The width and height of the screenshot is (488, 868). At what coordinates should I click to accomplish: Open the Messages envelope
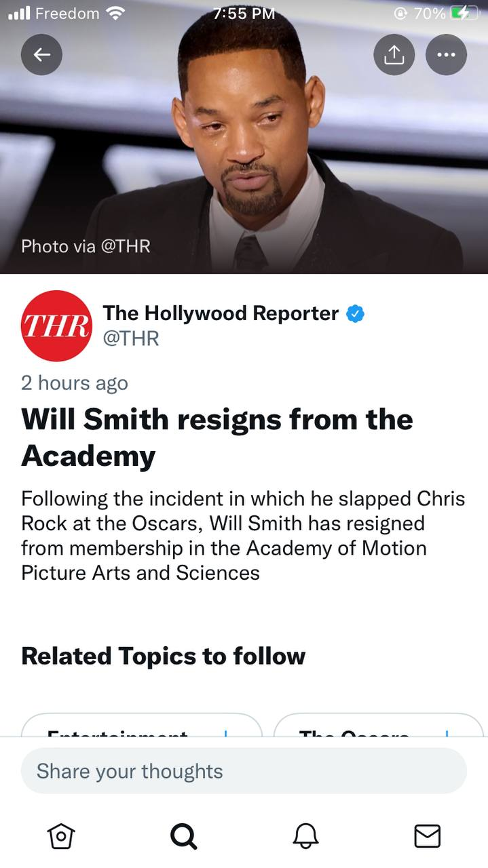pyautogui.click(x=427, y=835)
